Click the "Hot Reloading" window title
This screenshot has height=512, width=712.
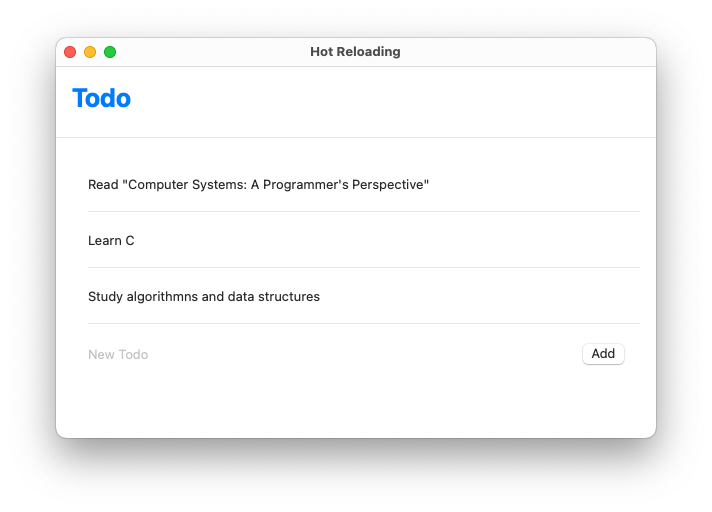(x=355, y=52)
